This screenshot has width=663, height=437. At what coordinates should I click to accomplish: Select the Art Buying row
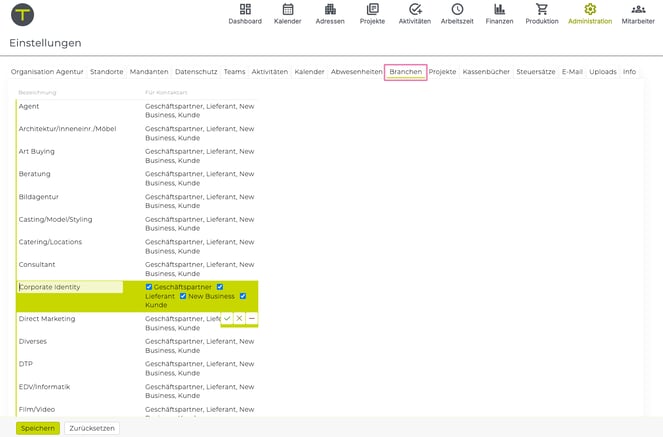(137, 156)
